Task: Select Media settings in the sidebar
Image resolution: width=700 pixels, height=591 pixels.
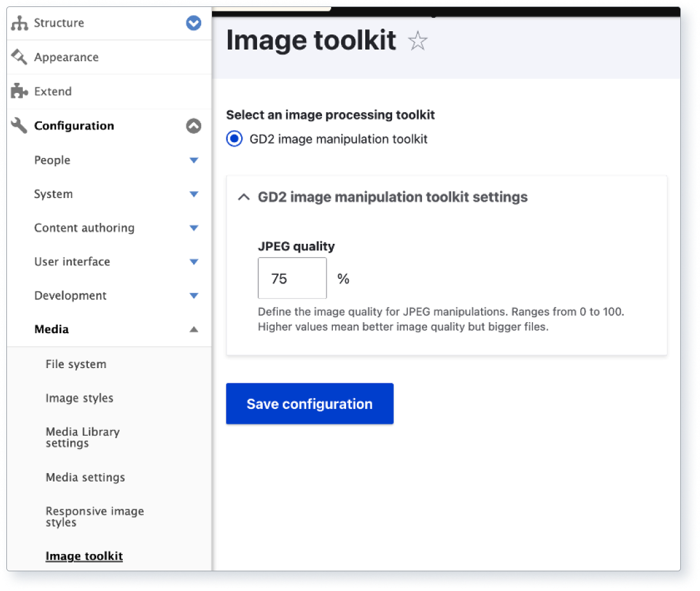Action: pyautogui.click(x=85, y=477)
